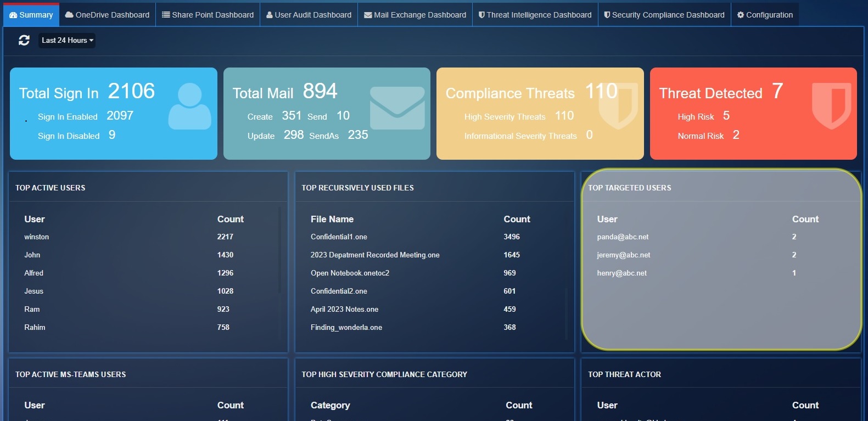The image size is (868, 421).
Task: Click the Sign In Disabled count 9
Action: click(112, 135)
